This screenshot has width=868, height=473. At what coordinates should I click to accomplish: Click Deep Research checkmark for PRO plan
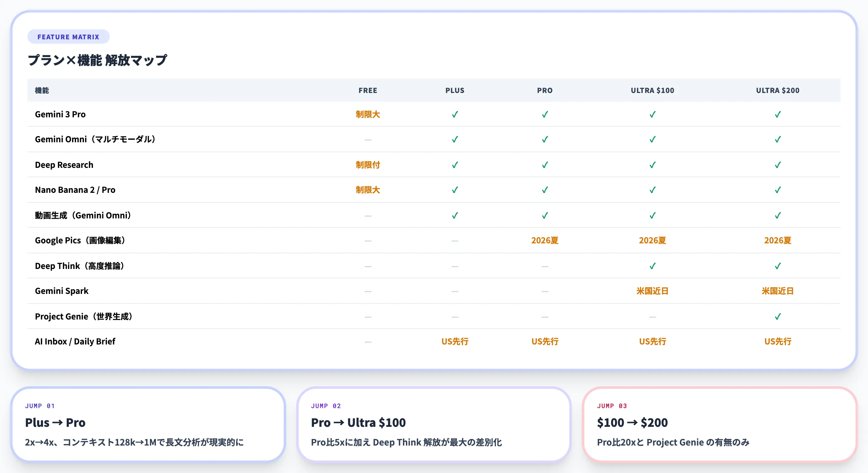coord(545,165)
